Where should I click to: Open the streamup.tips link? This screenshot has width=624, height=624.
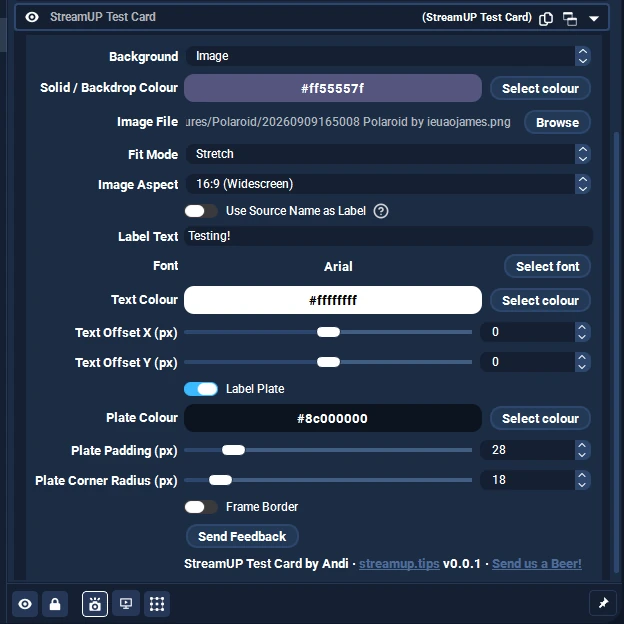point(399,564)
